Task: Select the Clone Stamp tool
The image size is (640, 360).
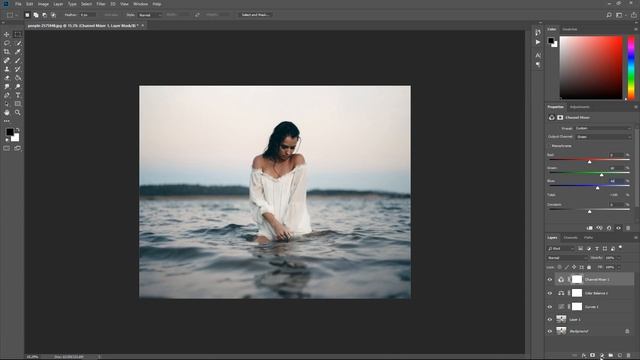Action: pyautogui.click(x=7, y=69)
